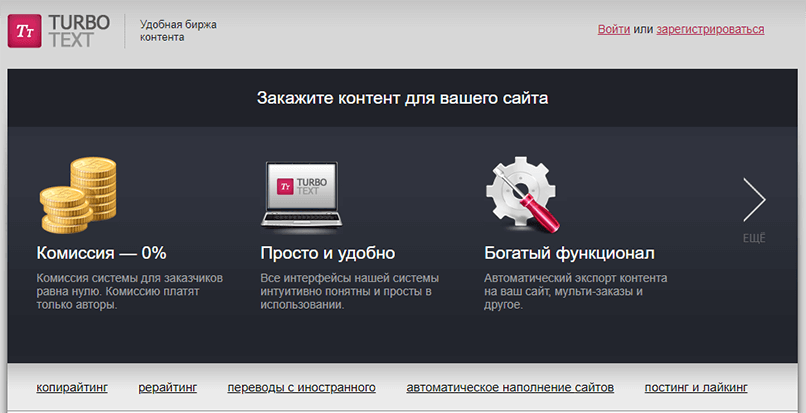Click the laptop with Turbo Text icon
Viewport: 806px width, 413px height.
click(303, 194)
